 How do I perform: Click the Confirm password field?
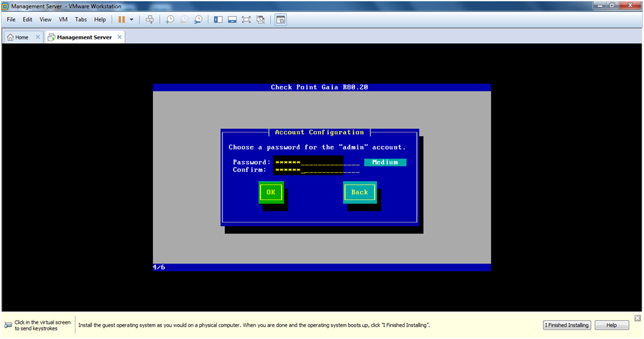[317, 170]
